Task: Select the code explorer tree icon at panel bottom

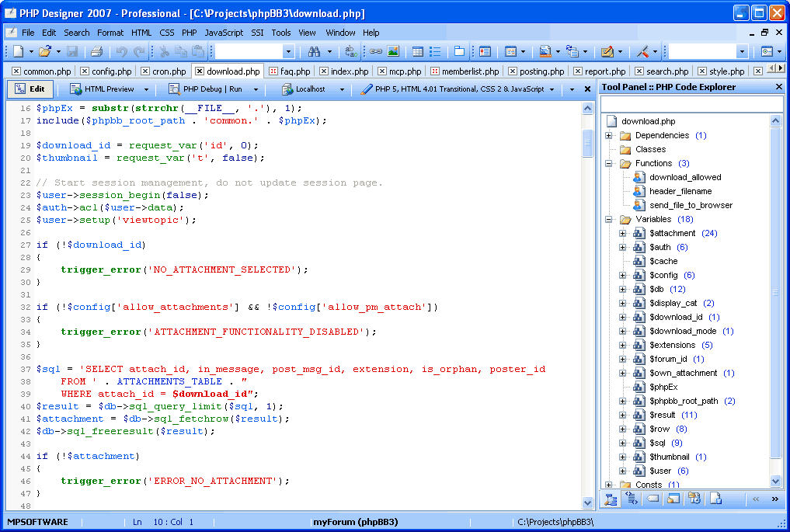Action: (x=611, y=499)
